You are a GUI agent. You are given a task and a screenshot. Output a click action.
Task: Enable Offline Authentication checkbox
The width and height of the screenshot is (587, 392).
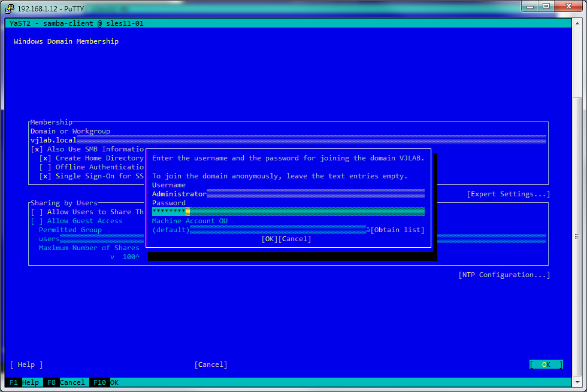click(x=46, y=167)
